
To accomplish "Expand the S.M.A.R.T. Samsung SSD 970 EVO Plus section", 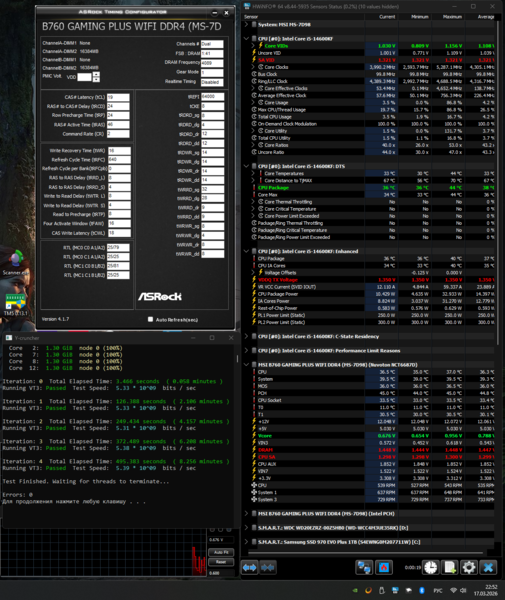I will tap(246, 542).
